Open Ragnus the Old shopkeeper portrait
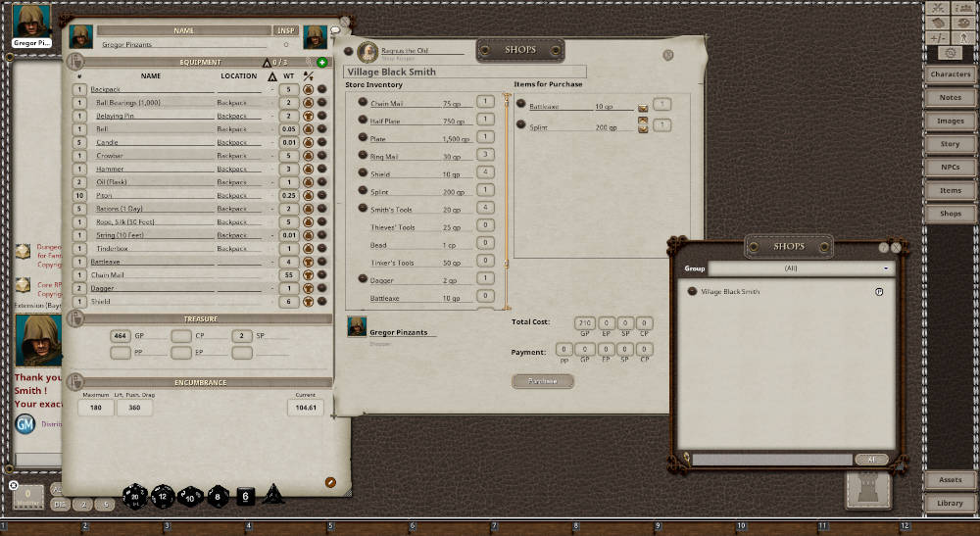Viewport: 980px width, 536px height. pos(368,51)
